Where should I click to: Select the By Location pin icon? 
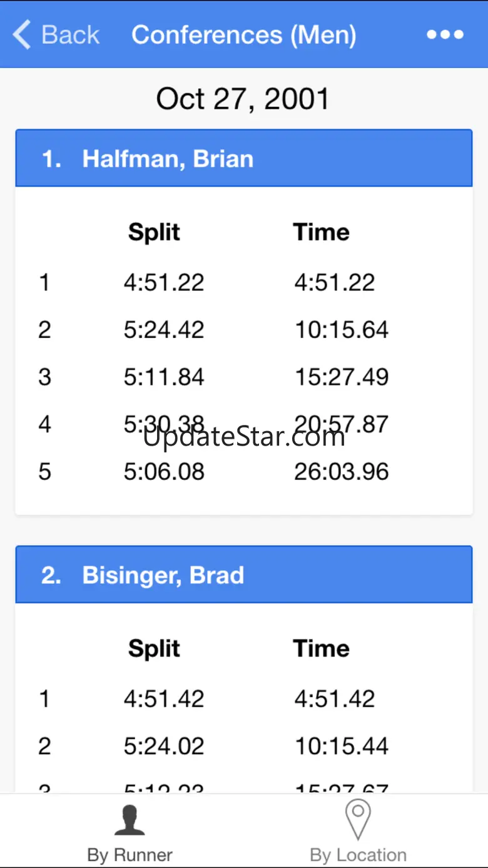[358, 820]
